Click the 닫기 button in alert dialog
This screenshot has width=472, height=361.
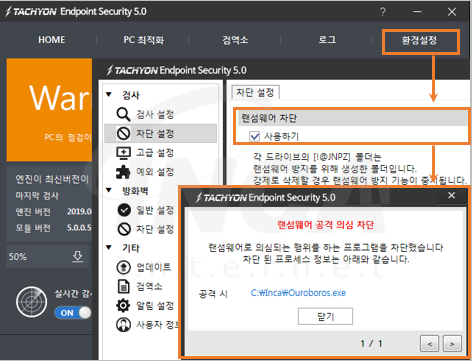325,316
